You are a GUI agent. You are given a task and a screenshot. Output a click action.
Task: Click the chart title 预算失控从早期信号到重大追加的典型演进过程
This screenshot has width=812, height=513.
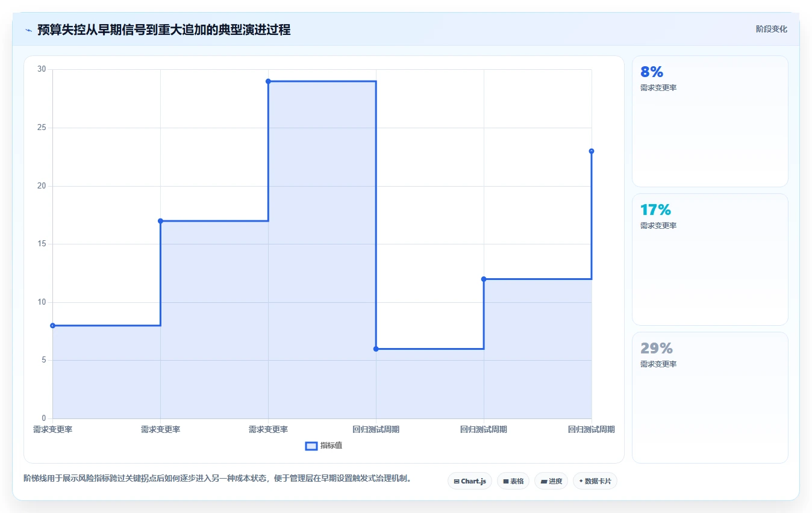[164, 30]
